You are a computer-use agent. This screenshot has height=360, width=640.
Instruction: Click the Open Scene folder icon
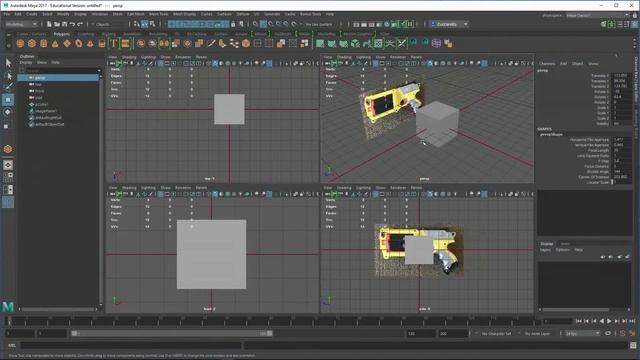57,24
